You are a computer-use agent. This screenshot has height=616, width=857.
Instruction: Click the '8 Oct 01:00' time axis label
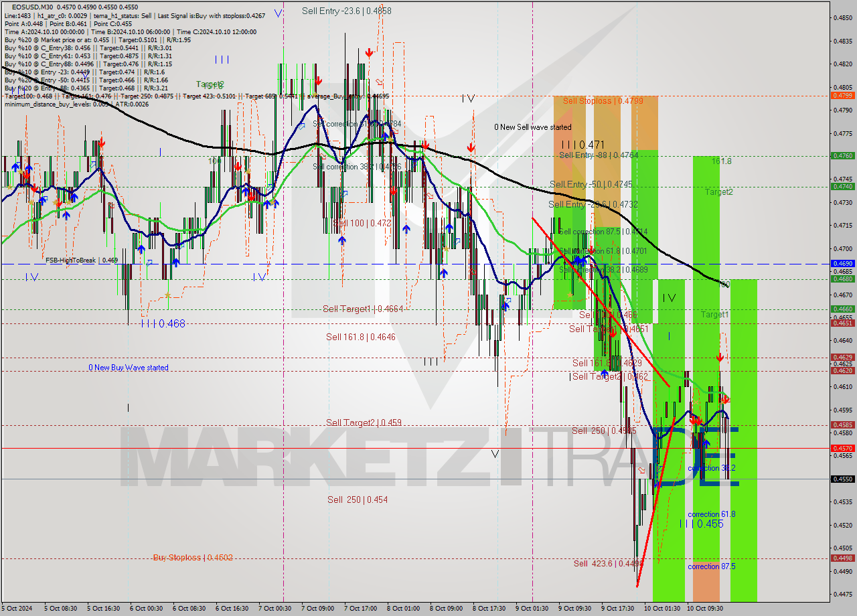pyautogui.click(x=403, y=609)
